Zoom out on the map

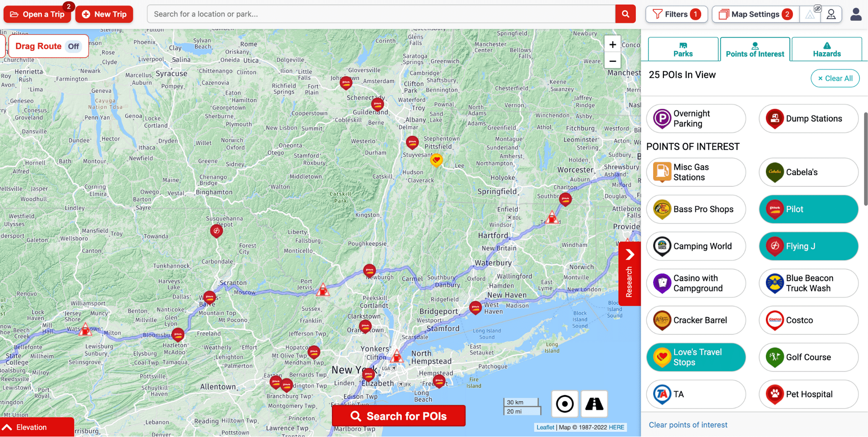point(612,61)
